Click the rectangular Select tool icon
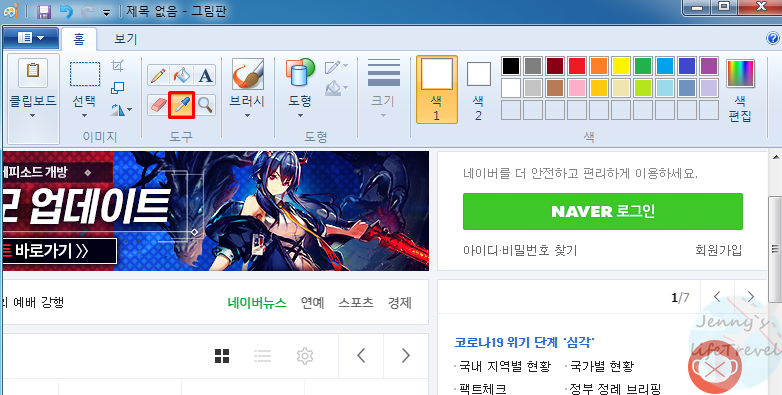This screenshot has height=395, width=782. [85, 74]
